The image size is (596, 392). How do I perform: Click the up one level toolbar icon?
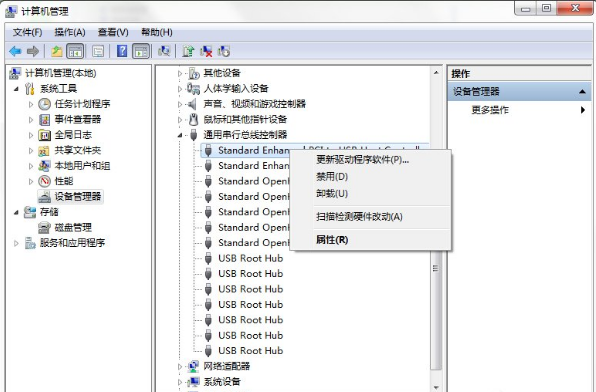(x=57, y=51)
